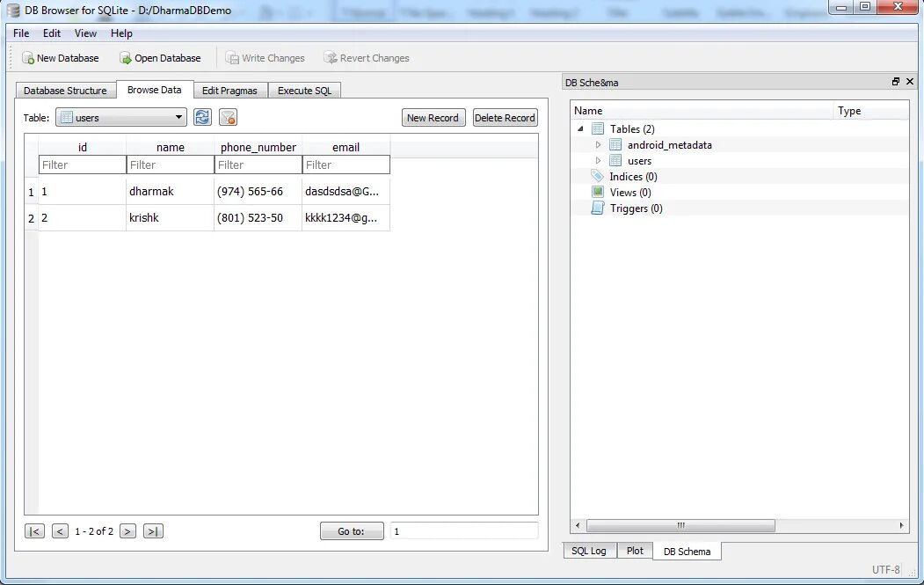Expand the users table node in schema
Screen dimensions: 924x585
(x=598, y=160)
